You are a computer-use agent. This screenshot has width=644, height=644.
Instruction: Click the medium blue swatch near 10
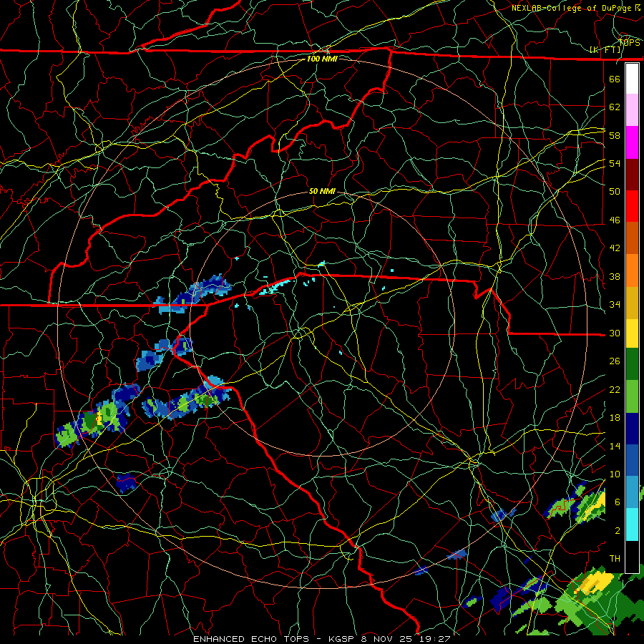[632, 460]
